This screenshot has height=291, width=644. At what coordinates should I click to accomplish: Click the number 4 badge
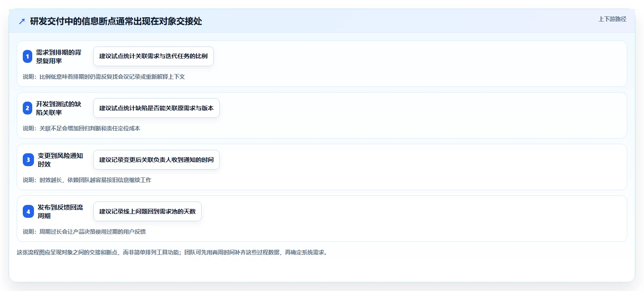point(28,211)
